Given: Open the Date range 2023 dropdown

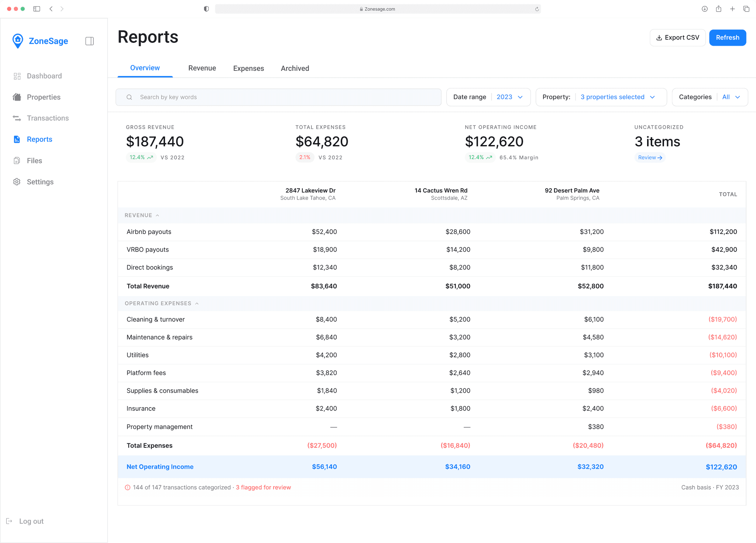Looking at the screenshot, I should pos(488,97).
